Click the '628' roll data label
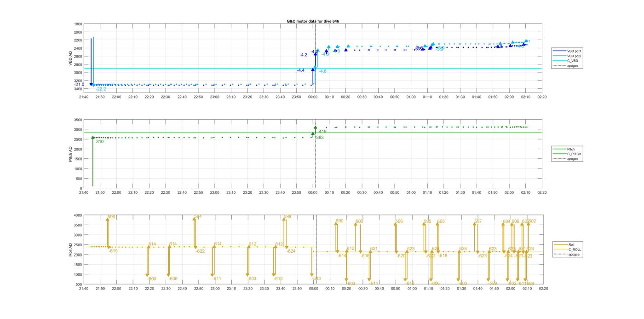This screenshot has height=319, width=644. coord(463,249)
